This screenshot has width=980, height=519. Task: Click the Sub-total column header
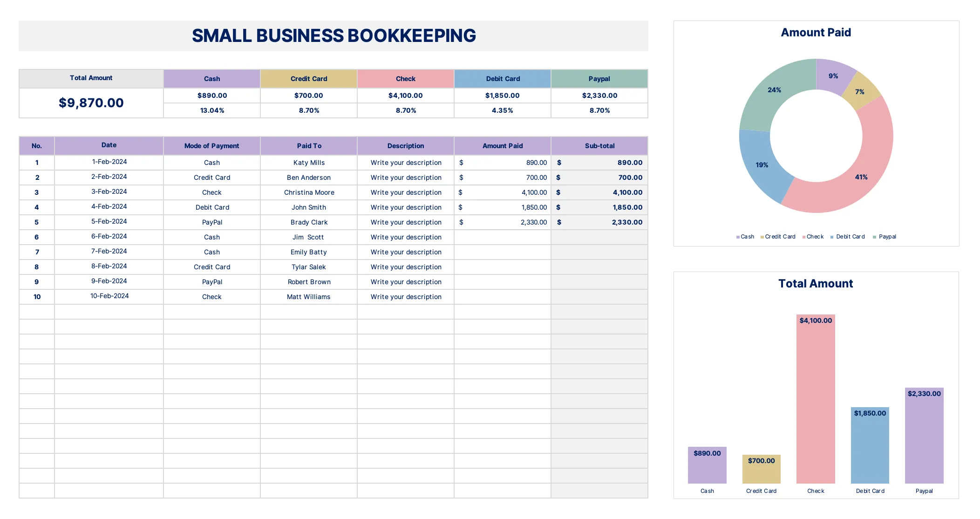599,146
